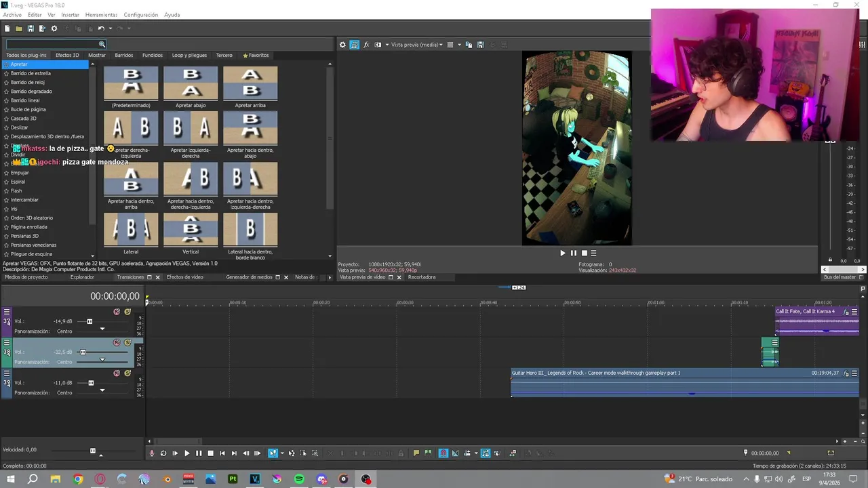The height and width of the screenshot is (488, 868).
Task: Click the plug-in search magnifier icon
Action: (102, 45)
